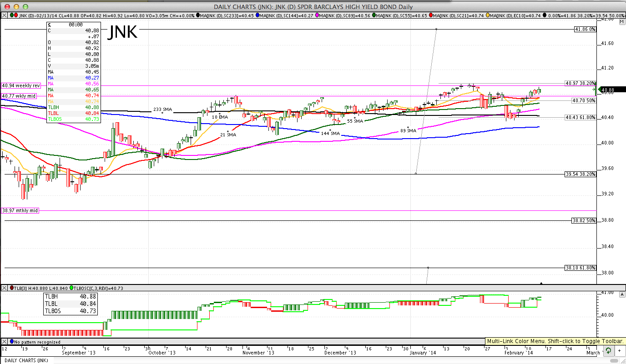This screenshot has height=364, width=626.
Task: Click the upper endpoint handle of the Fibonacci line
Action: [x=436, y=29]
